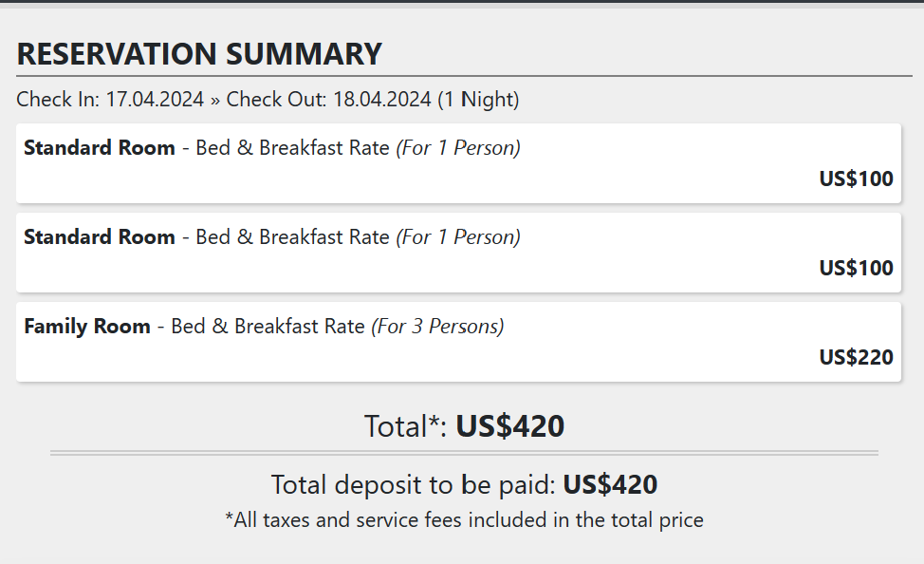This screenshot has height=564, width=924.
Task: Click the deposit to be paid US$420 amount
Action: 610,485
